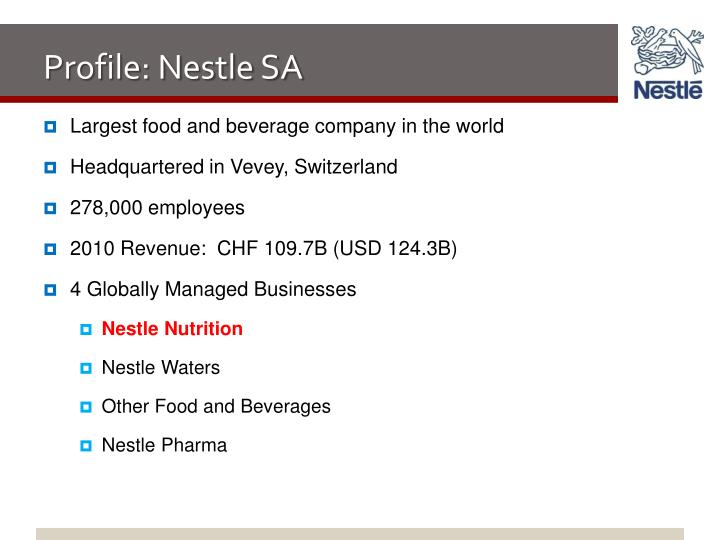The width and height of the screenshot is (720, 540).
Task: Click the beige footer bar at bottom
Action: (x=360, y=534)
